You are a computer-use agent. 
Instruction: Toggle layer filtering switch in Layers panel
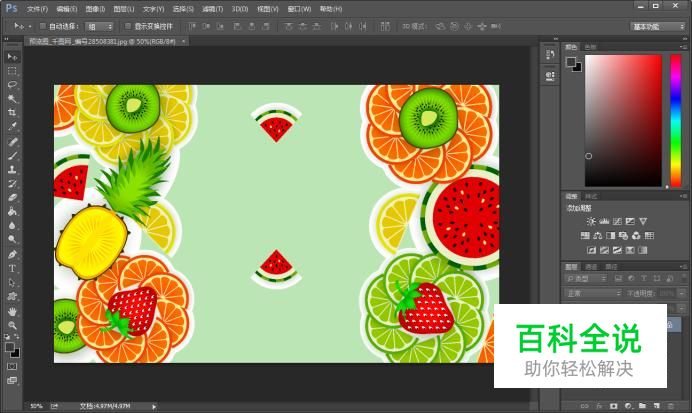(684, 278)
